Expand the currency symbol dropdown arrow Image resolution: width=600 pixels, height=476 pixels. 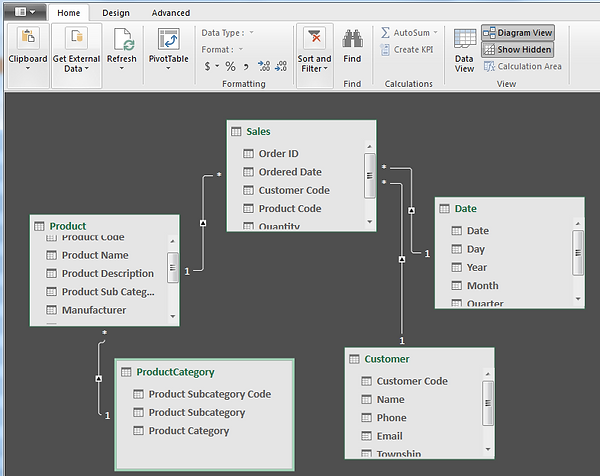coord(217,66)
